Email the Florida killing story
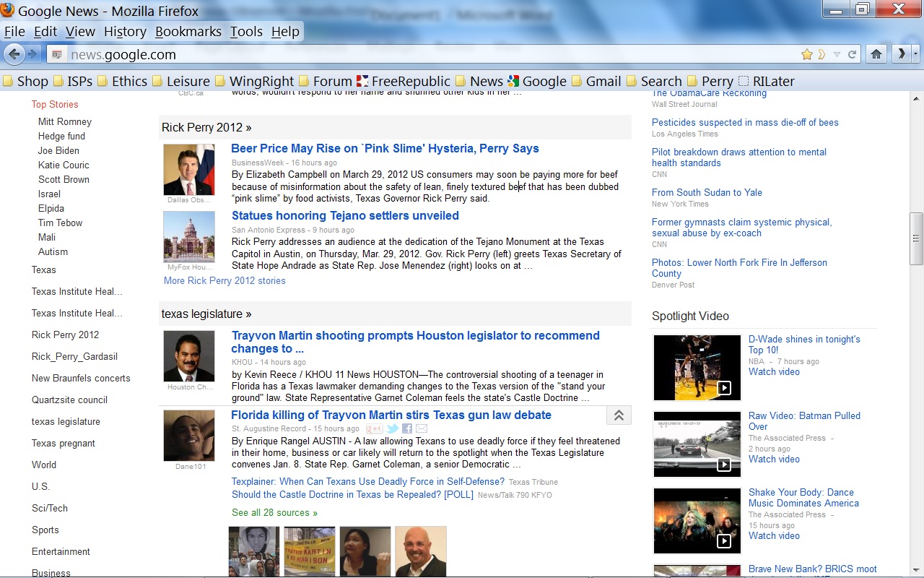 [x=422, y=428]
